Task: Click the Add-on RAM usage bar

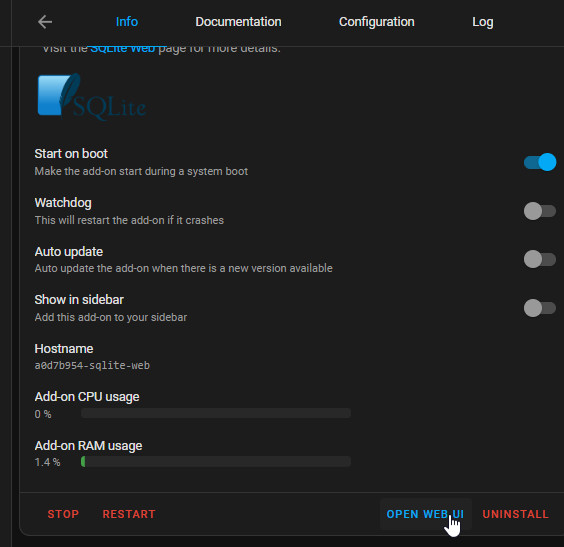Action: 216,461
